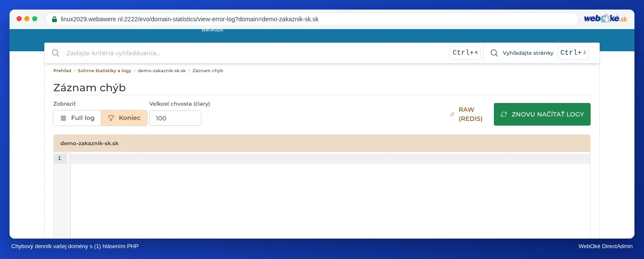Edit the tail size field showing 100
The height and width of the screenshot is (259, 644).
pos(175,118)
